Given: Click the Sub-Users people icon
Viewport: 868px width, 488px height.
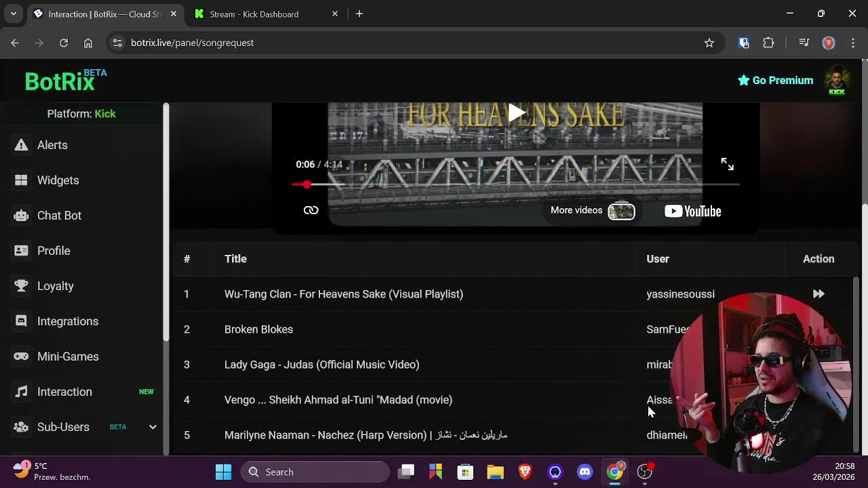Looking at the screenshot, I should point(22,427).
